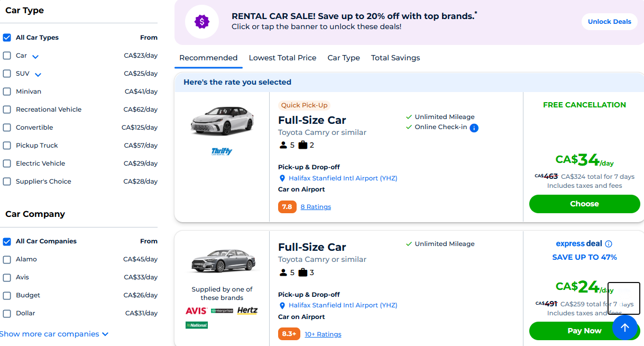Expand the Car subtypes chevron
The width and height of the screenshot is (644, 346).
pyautogui.click(x=35, y=56)
